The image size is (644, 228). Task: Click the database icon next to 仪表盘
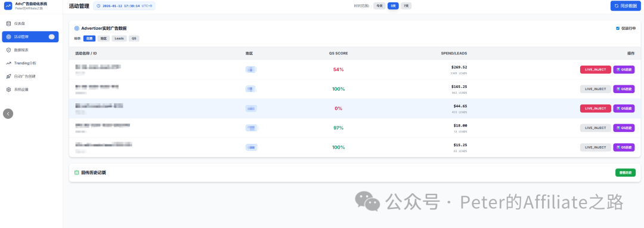[8, 23]
